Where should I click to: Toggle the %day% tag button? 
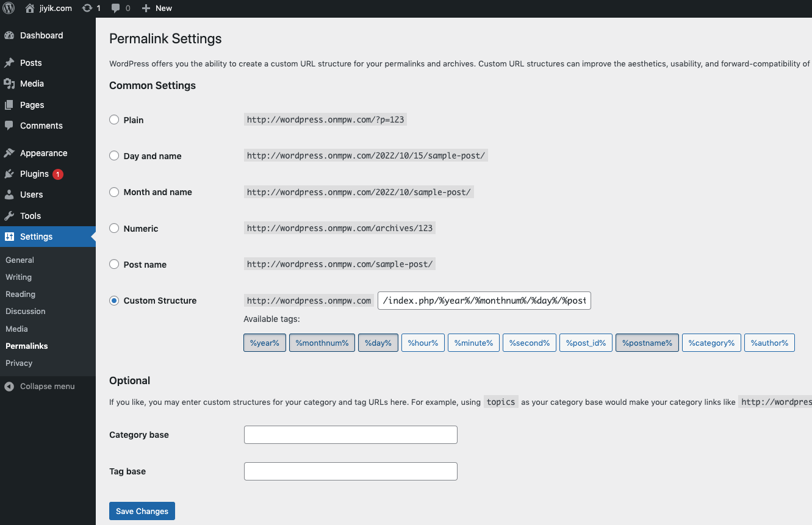click(378, 343)
